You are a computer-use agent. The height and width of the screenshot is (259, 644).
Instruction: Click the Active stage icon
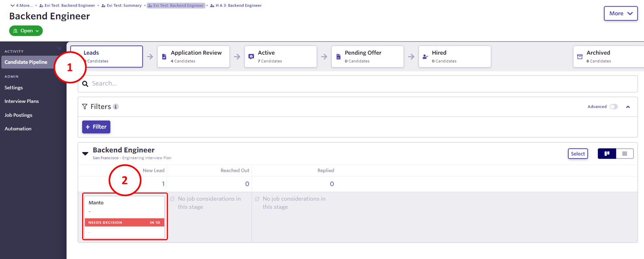[x=251, y=57]
